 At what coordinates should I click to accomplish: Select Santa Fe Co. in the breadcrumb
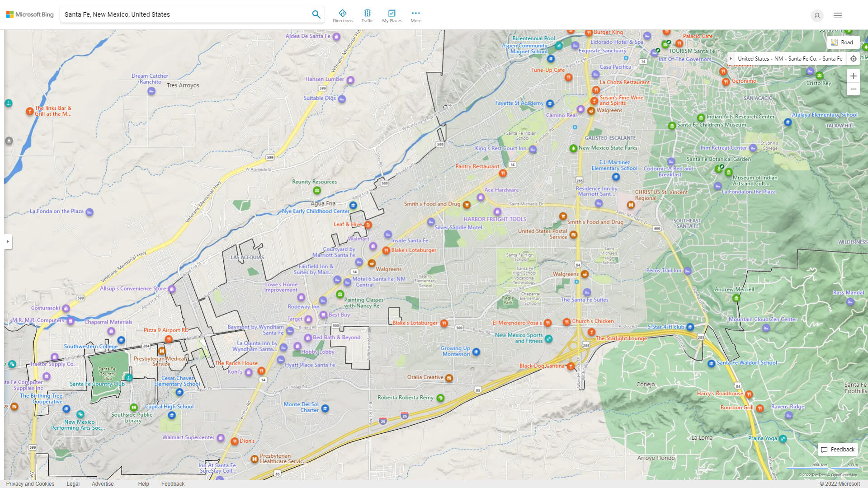(x=802, y=58)
